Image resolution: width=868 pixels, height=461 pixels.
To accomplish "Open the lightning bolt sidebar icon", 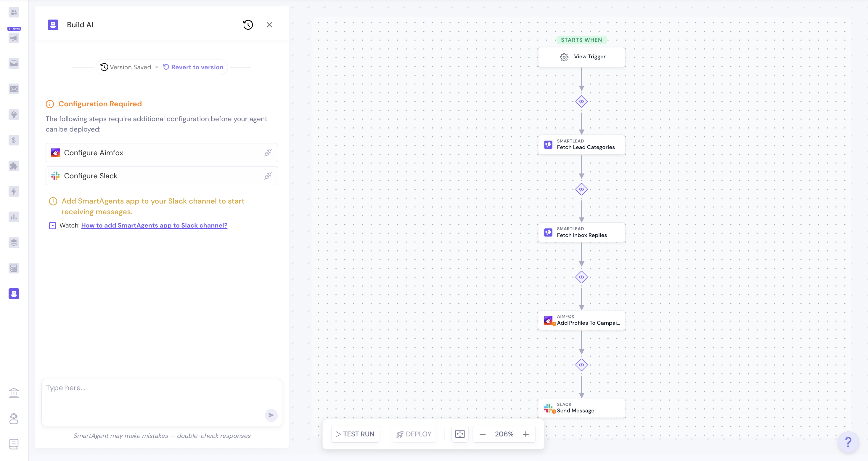I will click(14, 192).
